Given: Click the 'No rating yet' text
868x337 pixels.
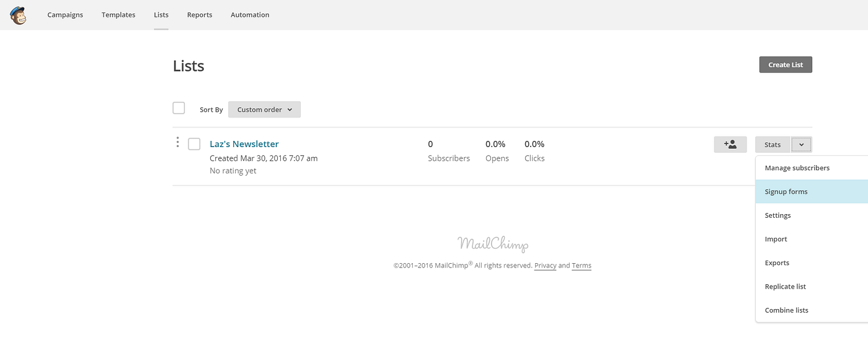Looking at the screenshot, I should click(232, 171).
